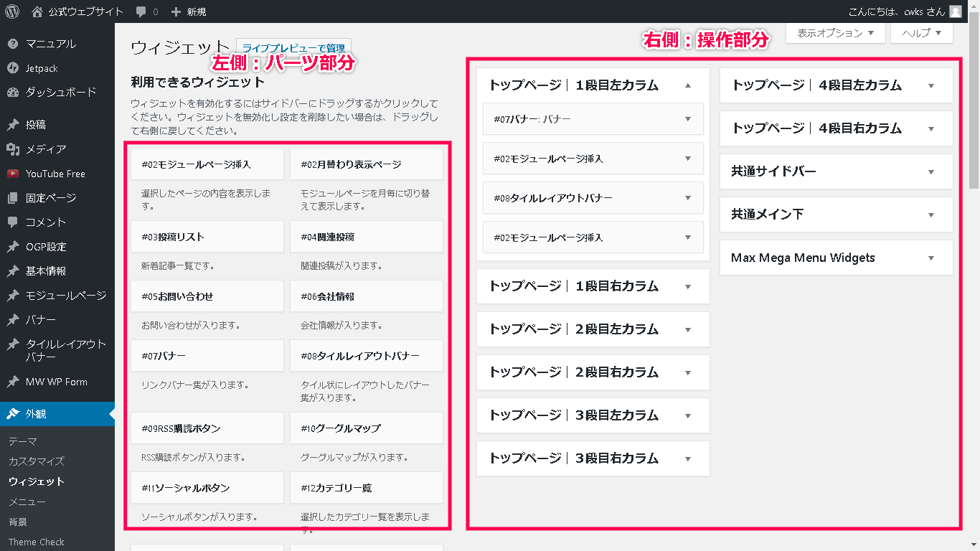Expand the トップページ｜2段目右カラム widget area
The height and width of the screenshot is (551, 980).
(x=687, y=372)
